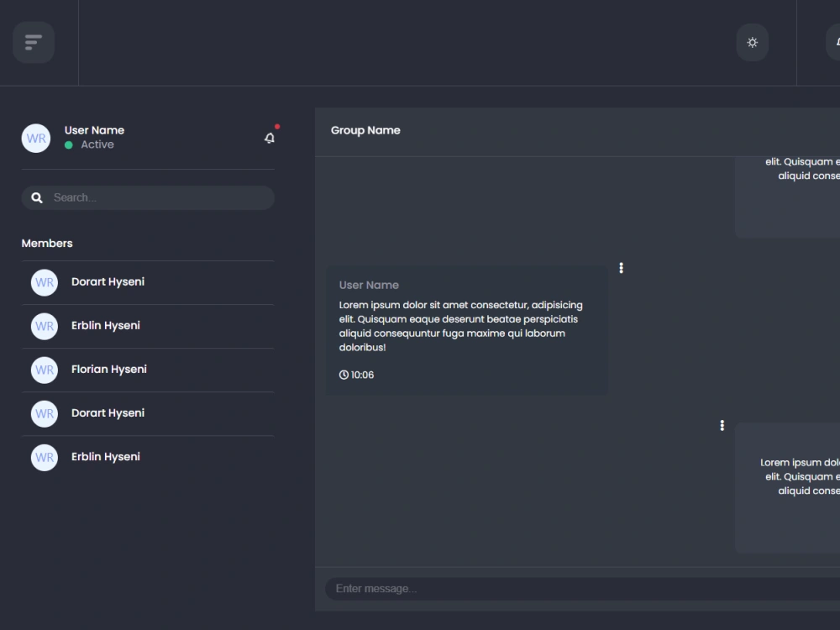
Task: Click the notification bell beside User Name
Action: coord(270,137)
